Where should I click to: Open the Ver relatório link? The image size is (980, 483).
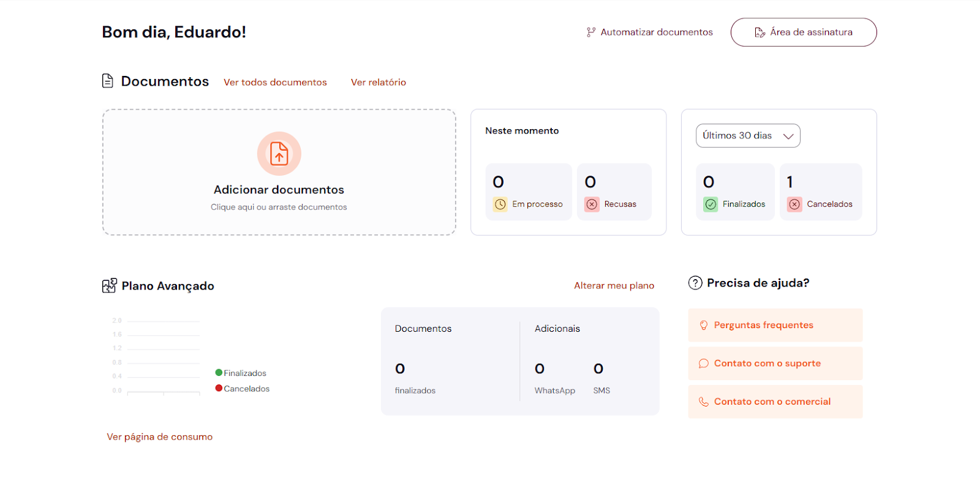378,82
